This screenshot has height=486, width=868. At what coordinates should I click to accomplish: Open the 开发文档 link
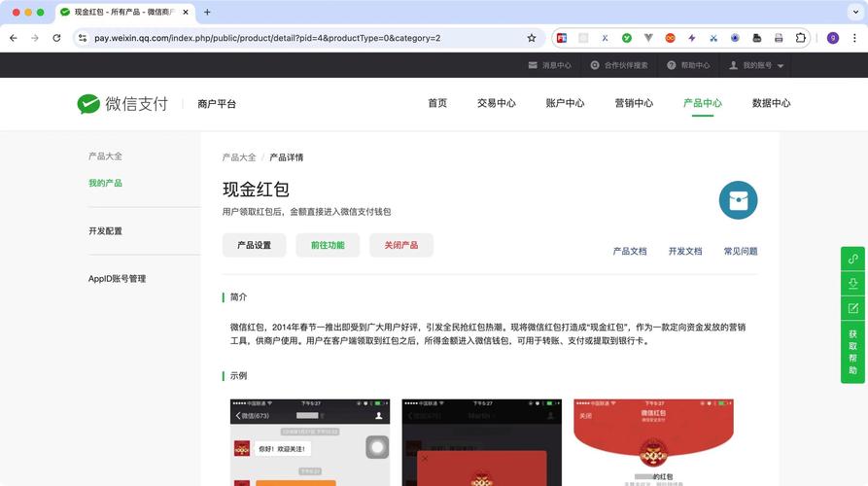click(x=684, y=252)
